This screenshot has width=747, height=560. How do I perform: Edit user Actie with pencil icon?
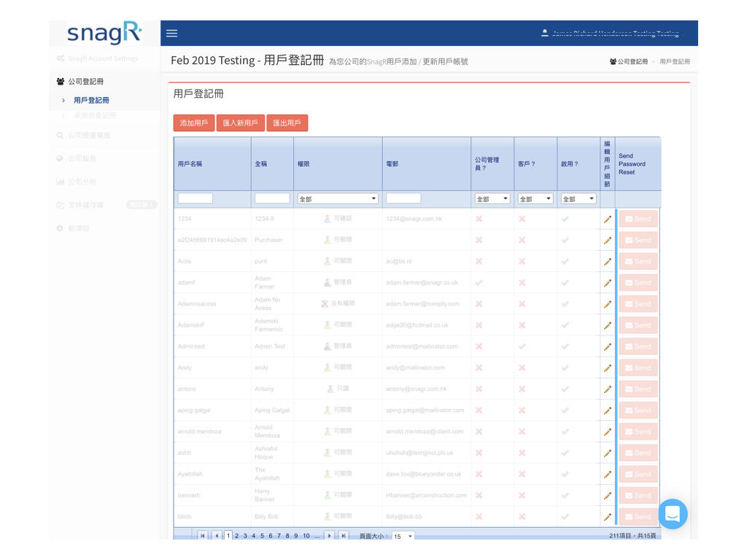[608, 262]
